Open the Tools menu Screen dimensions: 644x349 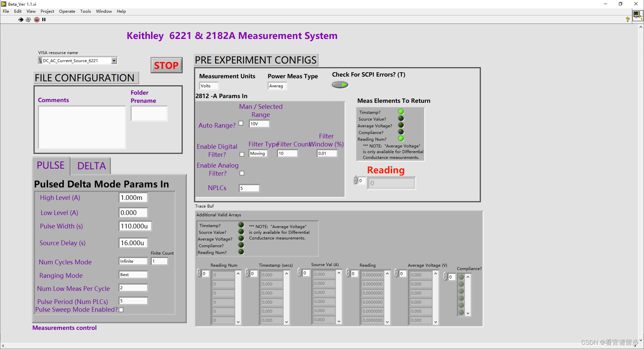(86, 11)
